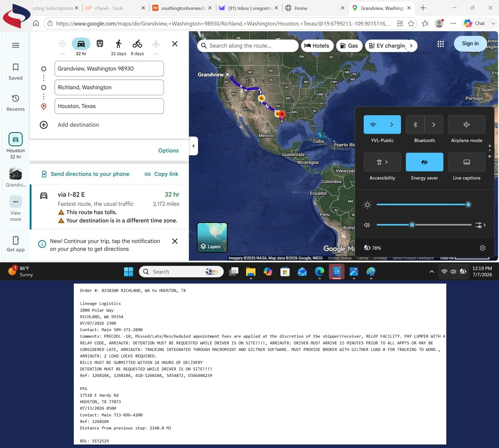Screen dimensions: 499x448
Task: Click Get app in sidebar
Action: coord(16,244)
